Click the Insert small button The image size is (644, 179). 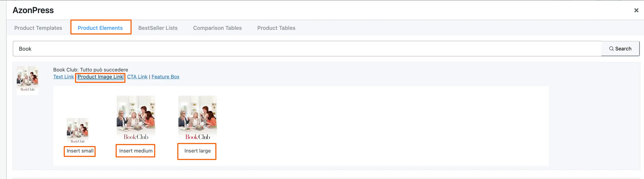point(79,151)
